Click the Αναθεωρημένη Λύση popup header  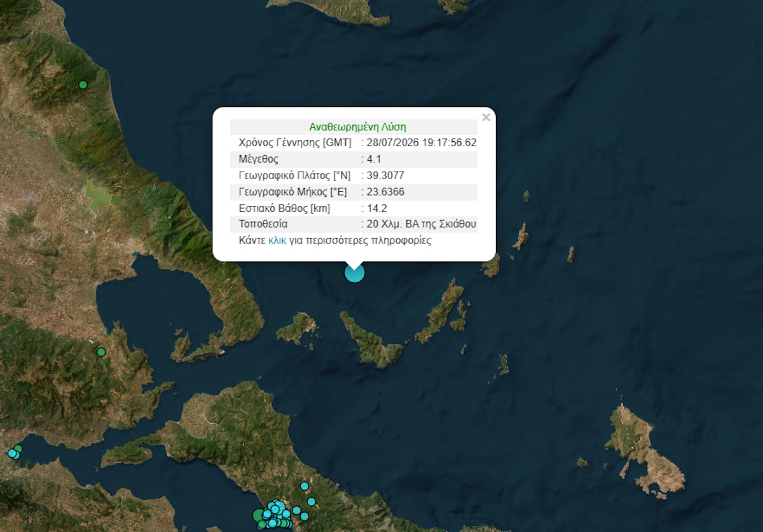coord(357,126)
